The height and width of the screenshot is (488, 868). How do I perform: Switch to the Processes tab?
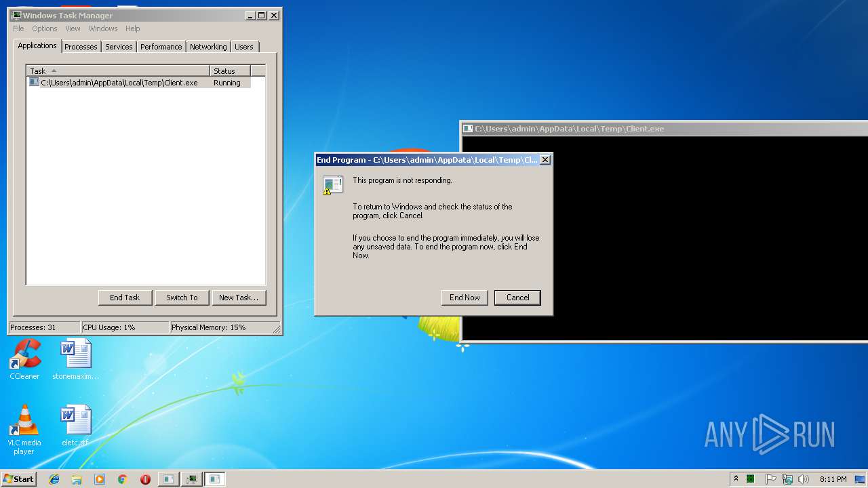(x=81, y=47)
